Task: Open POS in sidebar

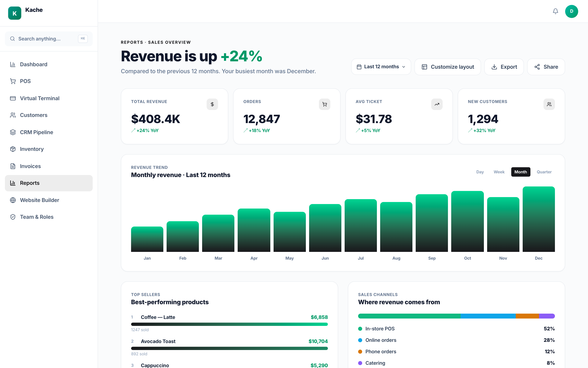Action: click(49, 81)
